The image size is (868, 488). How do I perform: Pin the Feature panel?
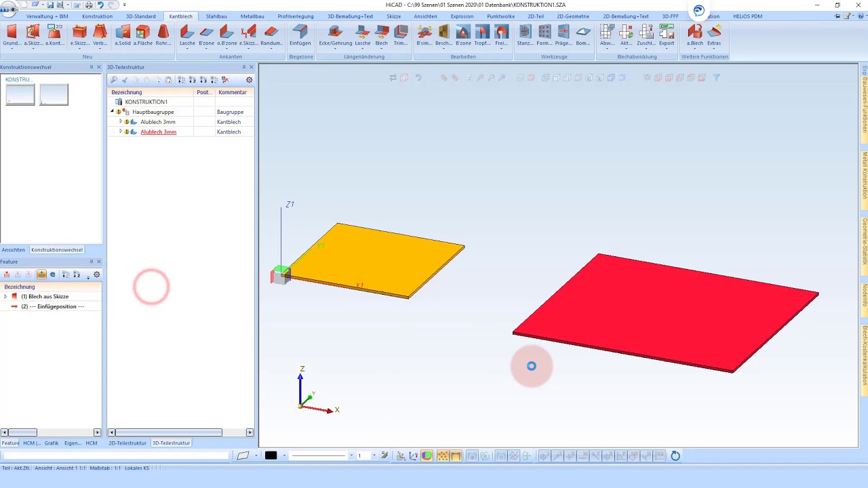[x=92, y=262]
